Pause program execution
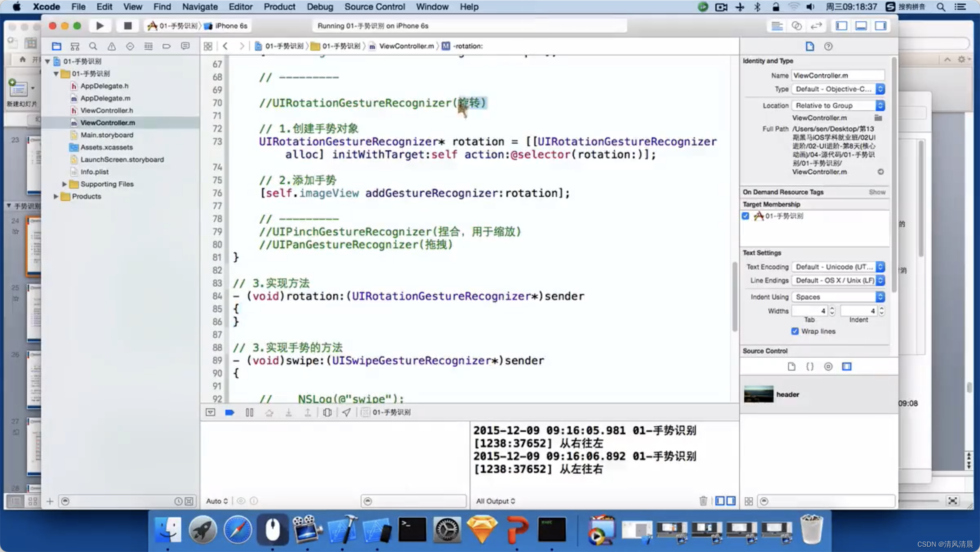The width and height of the screenshot is (980, 552). pos(249,412)
